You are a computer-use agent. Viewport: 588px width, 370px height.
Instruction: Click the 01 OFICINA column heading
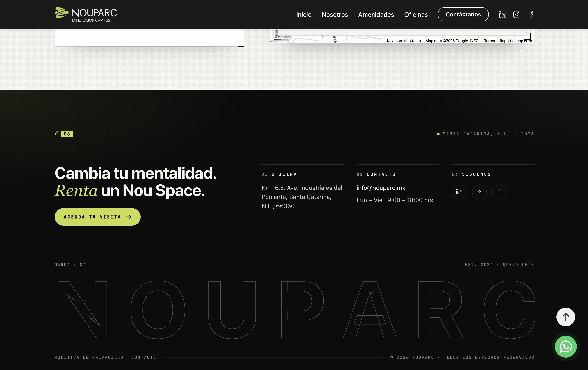coord(279,174)
